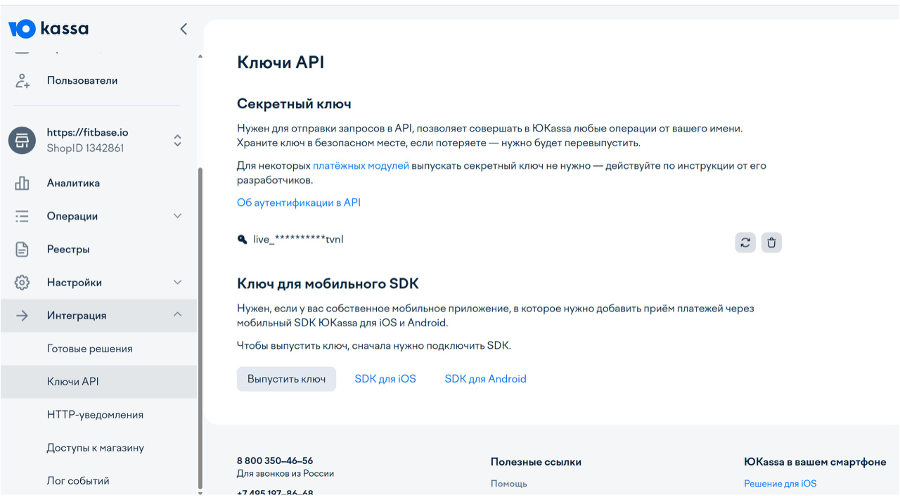Viewport: 900px width, 496px height.
Task: Open HTTP-уведомления submenu item
Action: point(95,414)
